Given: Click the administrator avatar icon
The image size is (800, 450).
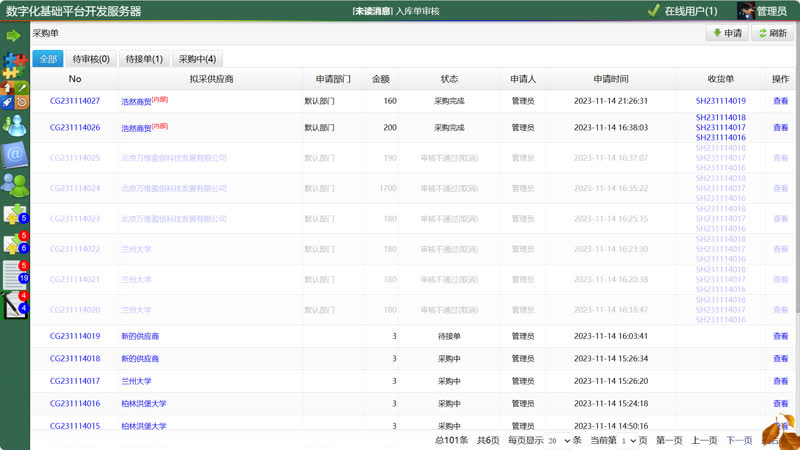Looking at the screenshot, I should tap(745, 11).
